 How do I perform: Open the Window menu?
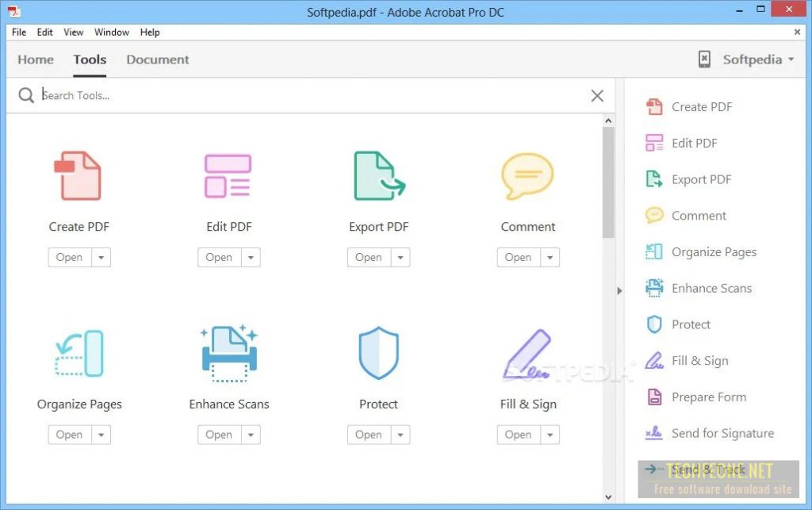pos(111,32)
